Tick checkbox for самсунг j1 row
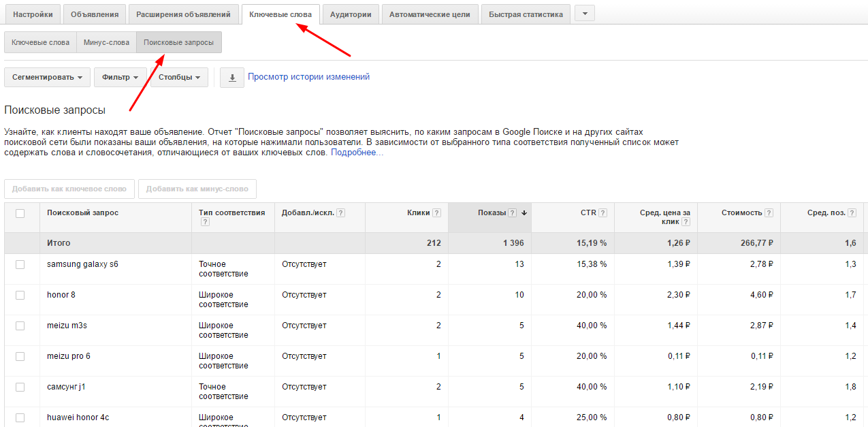The width and height of the screenshot is (868, 427). coord(20,387)
